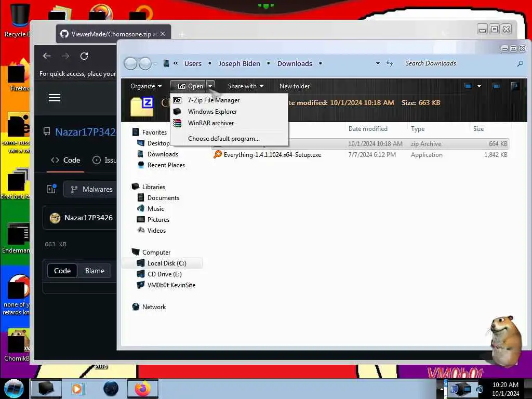Expand the address bar history dropdown
This screenshot has height=399, width=532.
(x=378, y=63)
